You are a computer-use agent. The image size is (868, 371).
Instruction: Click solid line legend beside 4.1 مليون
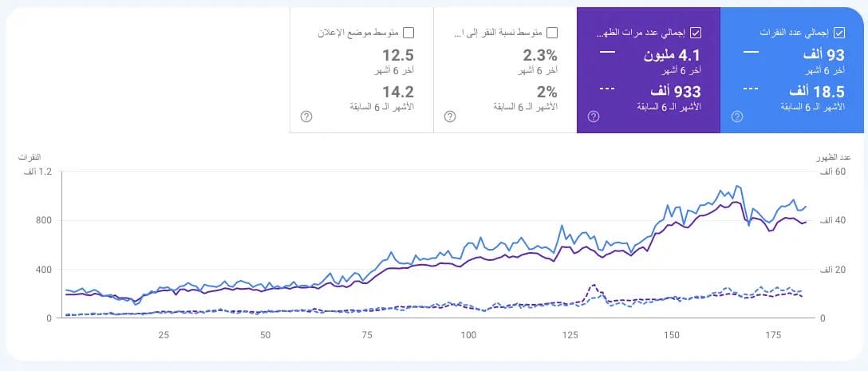(607, 52)
